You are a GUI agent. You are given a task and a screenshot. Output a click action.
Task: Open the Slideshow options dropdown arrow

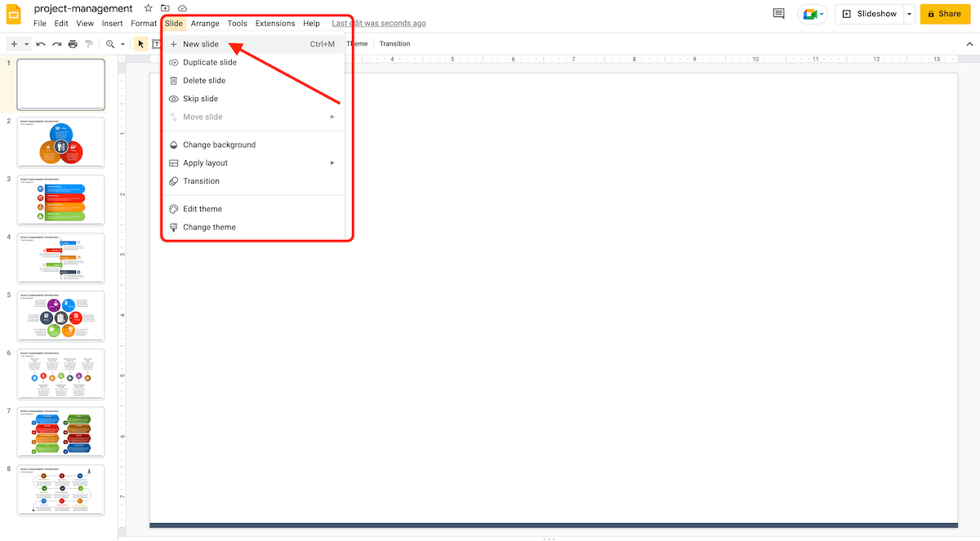pyautogui.click(x=909, y=14)
